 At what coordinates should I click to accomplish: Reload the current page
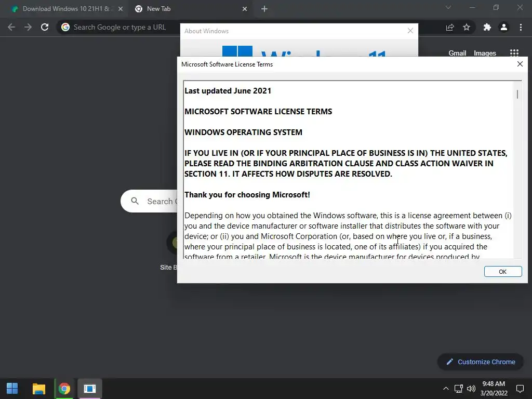pos(45,27)
